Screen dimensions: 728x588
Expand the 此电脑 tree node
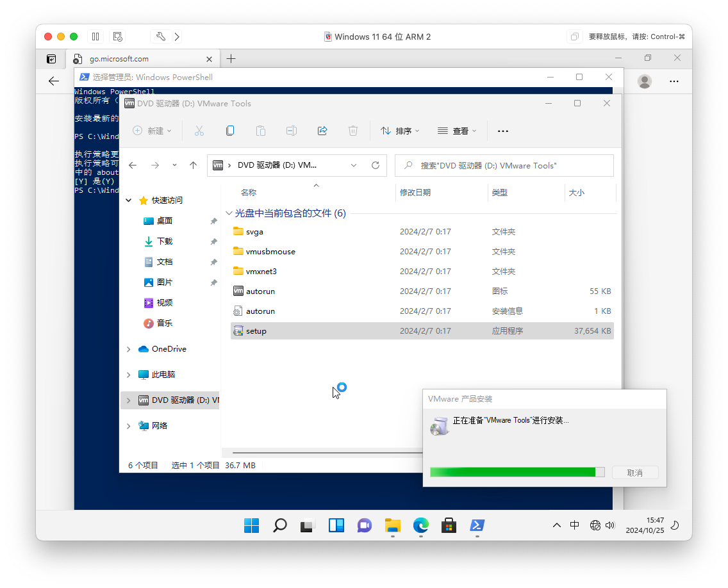point(129,375)
